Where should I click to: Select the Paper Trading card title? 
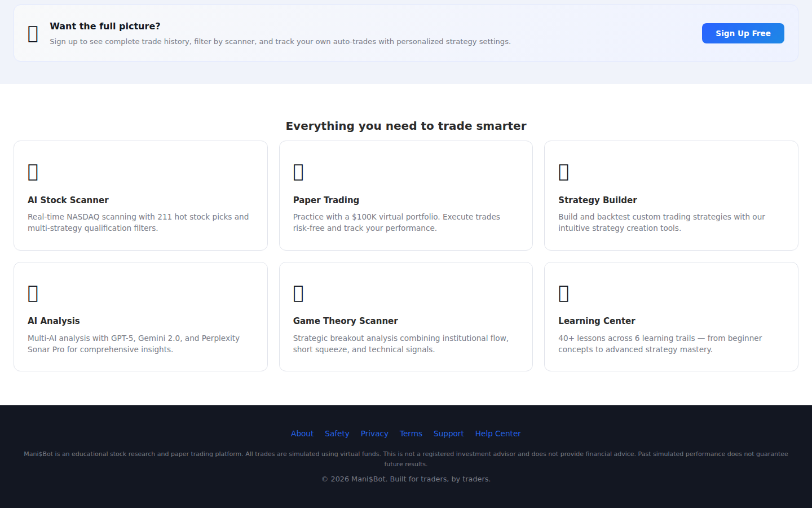point(326,200)
